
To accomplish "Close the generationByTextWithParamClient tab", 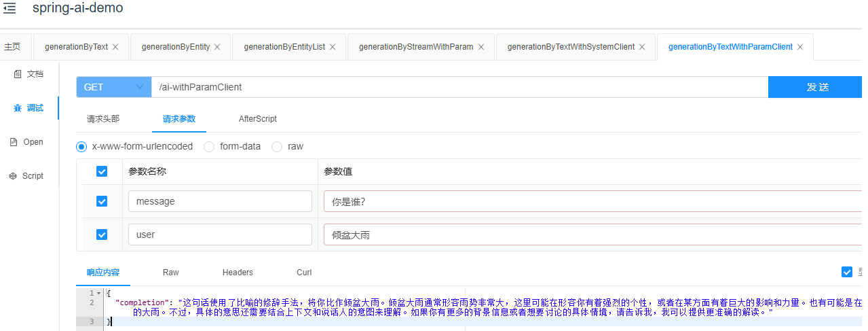I will click(800, 47).
